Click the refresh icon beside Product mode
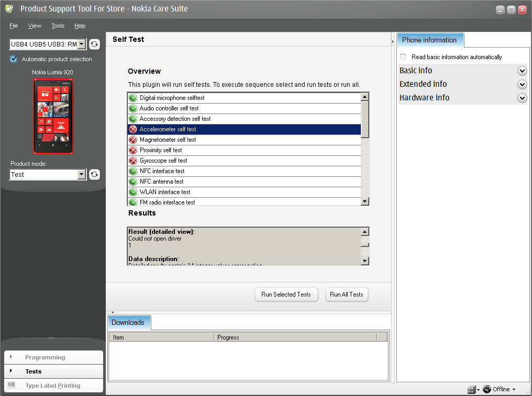532x396 pixels. pos(94,174)
